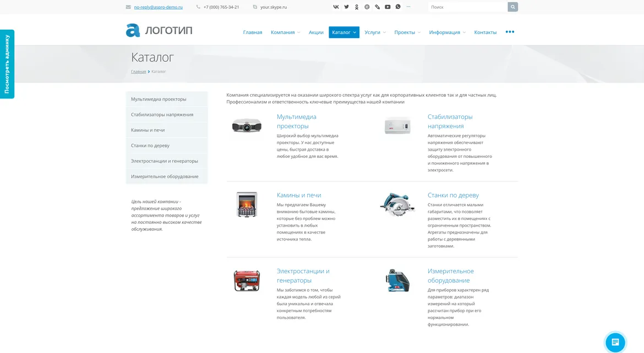This screenshot has height=353, width=644.
Task: Click the Главная breadcrumb link
Action: [138, 71]
